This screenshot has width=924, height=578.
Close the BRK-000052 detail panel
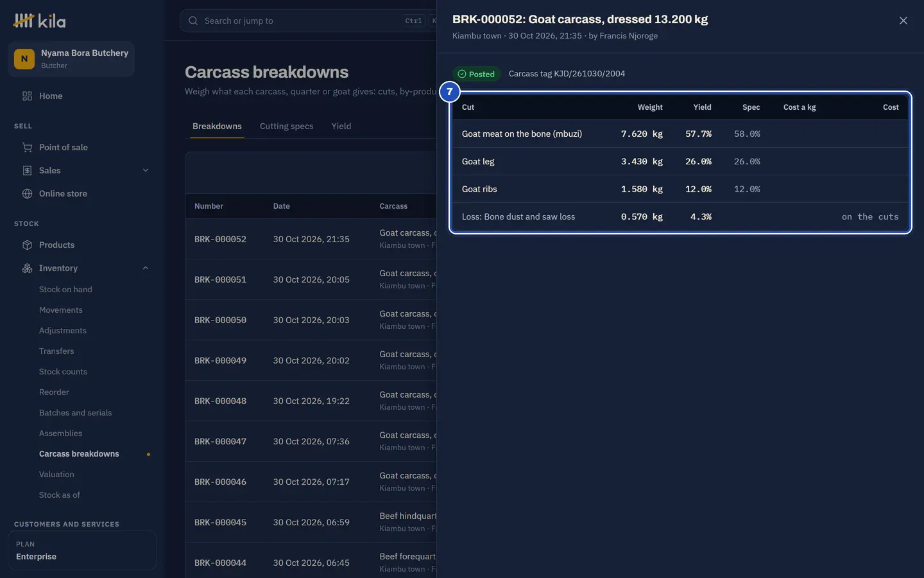(x=903, y=21)
